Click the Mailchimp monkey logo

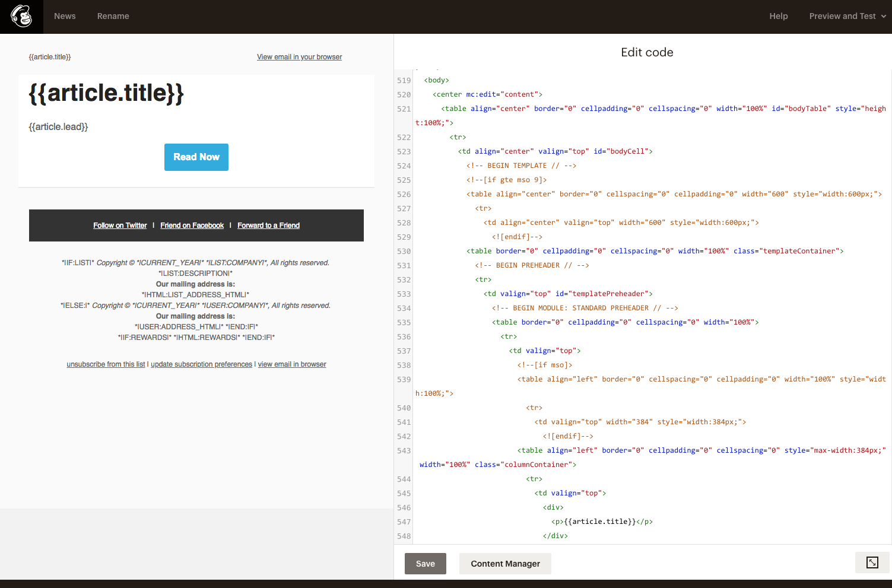click(21, 17)
